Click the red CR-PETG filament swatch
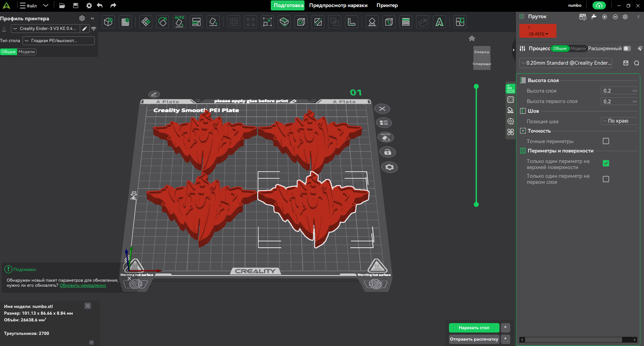 [538, 31]
